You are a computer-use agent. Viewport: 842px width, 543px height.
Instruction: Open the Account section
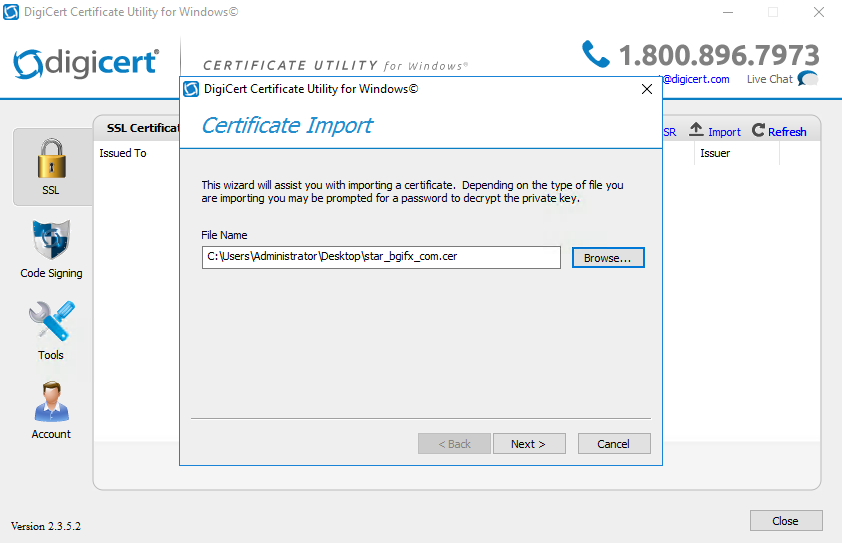(51, 411)
